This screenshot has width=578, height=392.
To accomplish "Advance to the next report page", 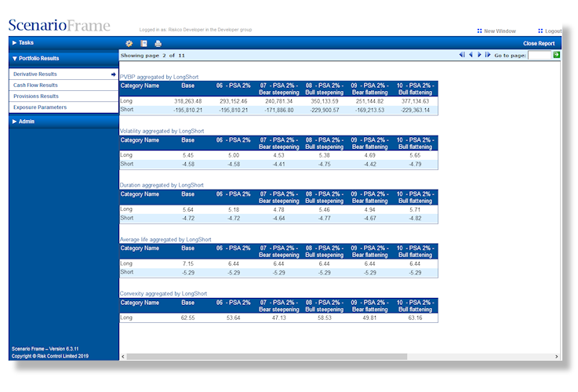I will pos(479,55).
